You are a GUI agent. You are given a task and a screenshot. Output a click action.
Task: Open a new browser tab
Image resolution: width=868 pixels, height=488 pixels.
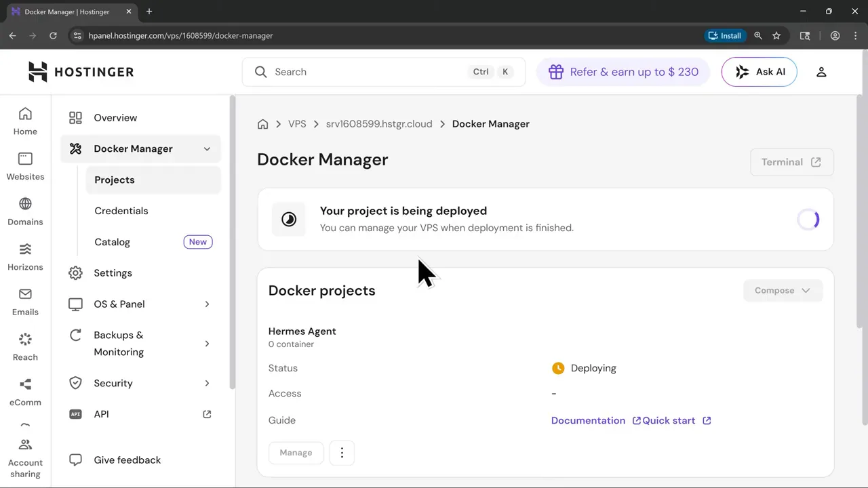point(149,12)
